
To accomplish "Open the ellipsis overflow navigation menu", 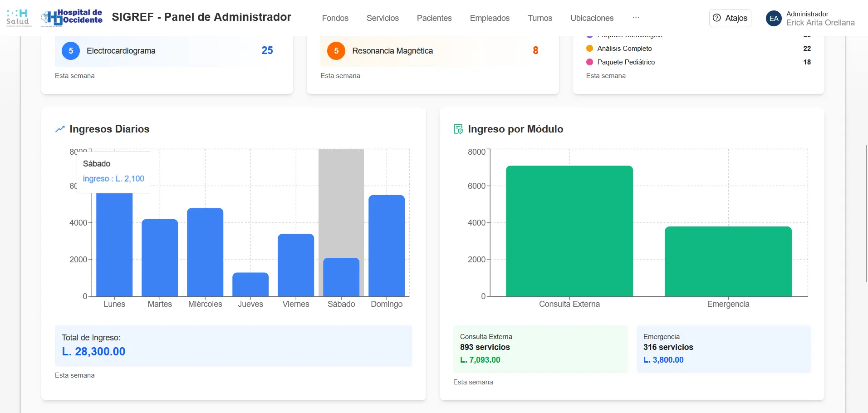I will [x=636, y=18].
